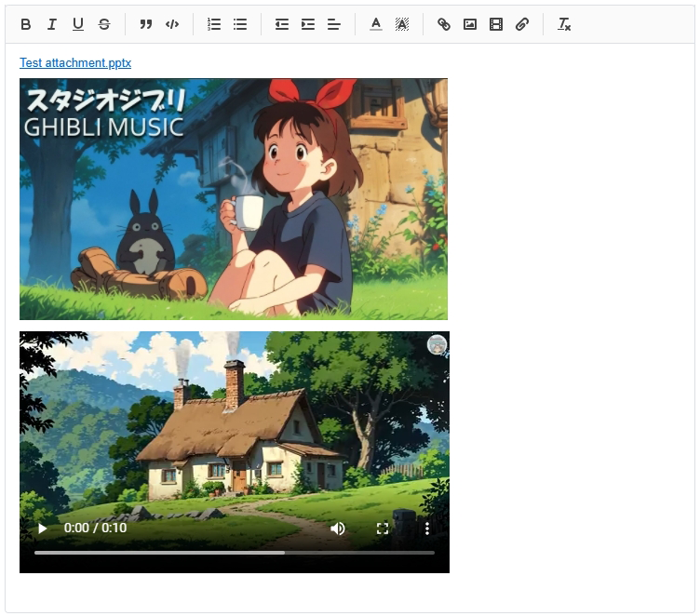Toggle italic formatting
Viewport: 700px width, 616px height.
pyautogui.click(x=52, y=24)
